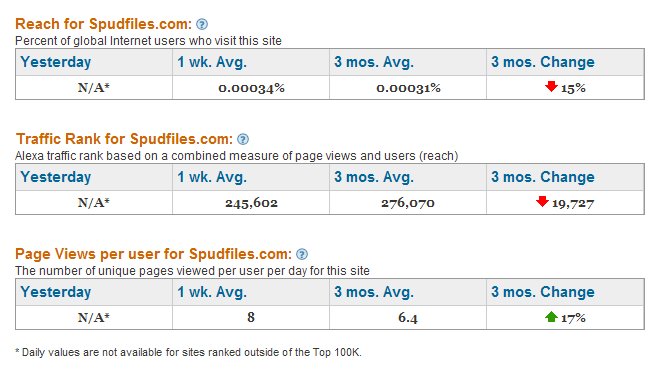Click 3 mos. Change header in Reach table
This screenshot has width=652, height=372.
(543, 62)
